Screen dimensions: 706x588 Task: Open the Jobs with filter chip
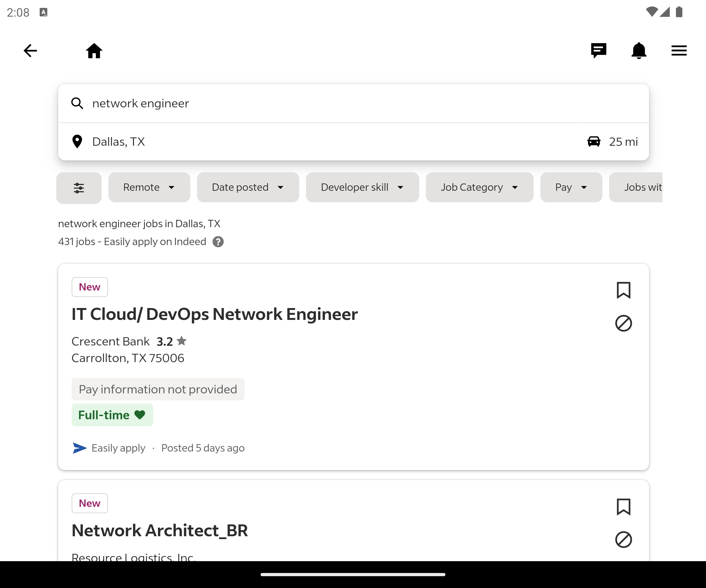tap(636, 188)
